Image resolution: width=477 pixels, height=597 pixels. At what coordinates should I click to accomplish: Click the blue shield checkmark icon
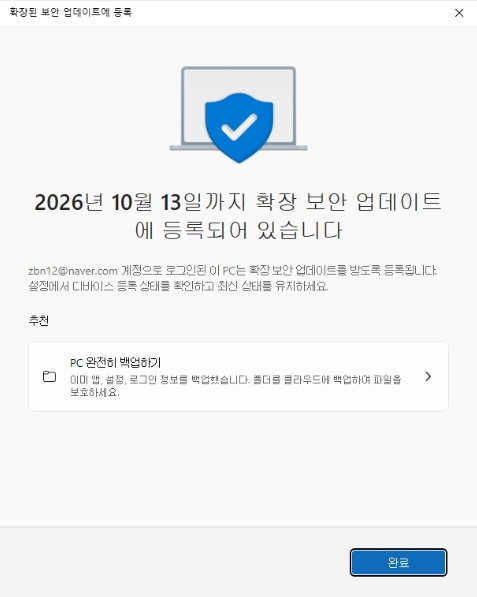pos(239,128)
